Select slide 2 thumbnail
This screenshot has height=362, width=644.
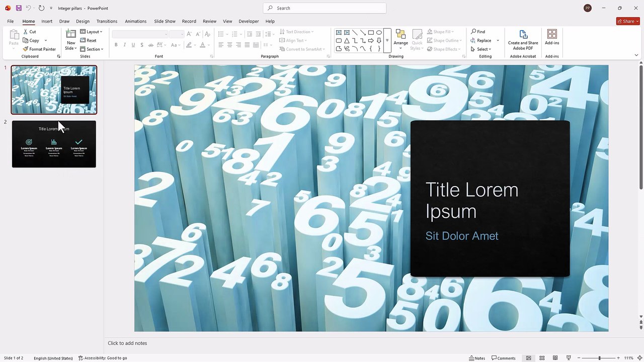[54, 144]
